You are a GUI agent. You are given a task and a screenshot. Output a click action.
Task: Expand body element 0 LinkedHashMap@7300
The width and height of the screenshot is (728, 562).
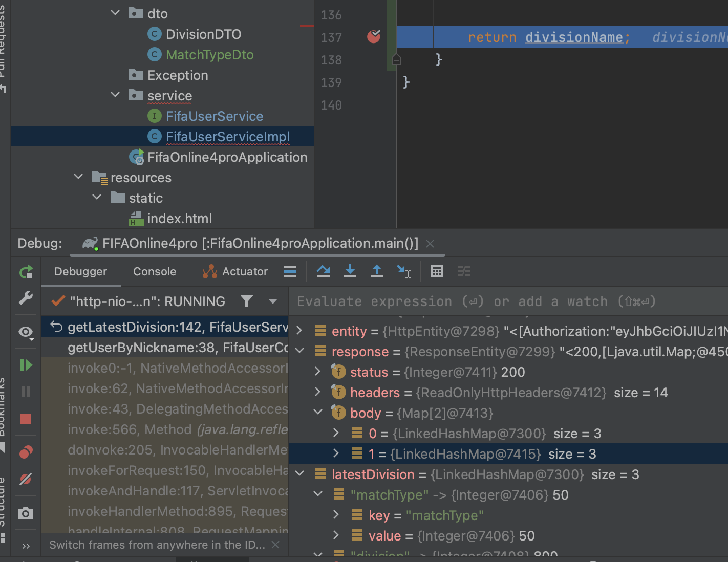tap(336, 433)
